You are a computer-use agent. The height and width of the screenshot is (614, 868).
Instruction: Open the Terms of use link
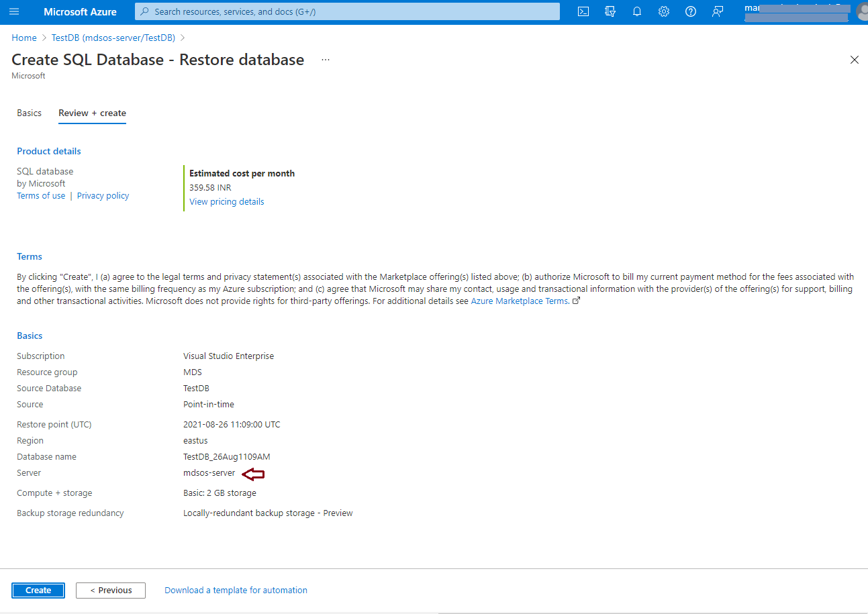tap(41, 196)
